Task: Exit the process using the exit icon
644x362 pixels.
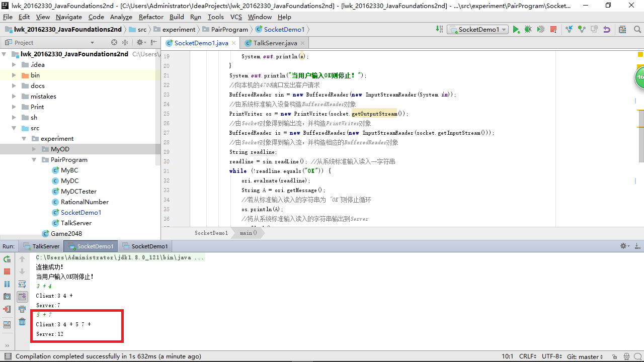Action: pos(7,309)
